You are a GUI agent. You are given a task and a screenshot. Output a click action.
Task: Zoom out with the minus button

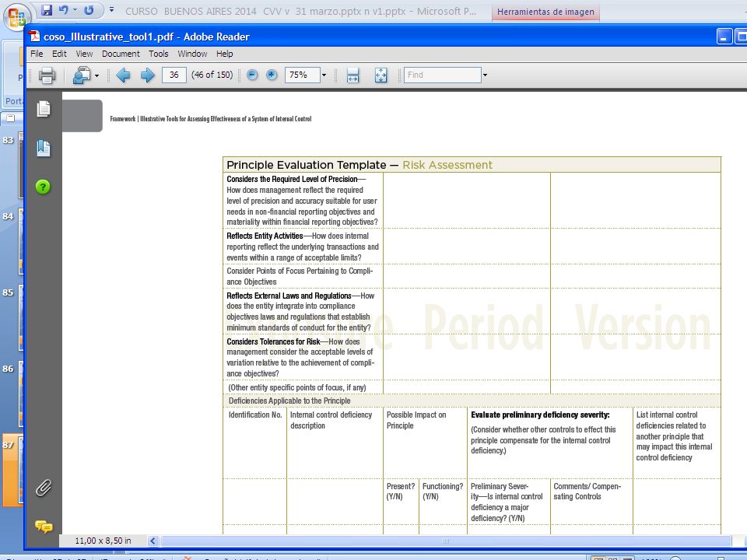[x=252, y=75]
